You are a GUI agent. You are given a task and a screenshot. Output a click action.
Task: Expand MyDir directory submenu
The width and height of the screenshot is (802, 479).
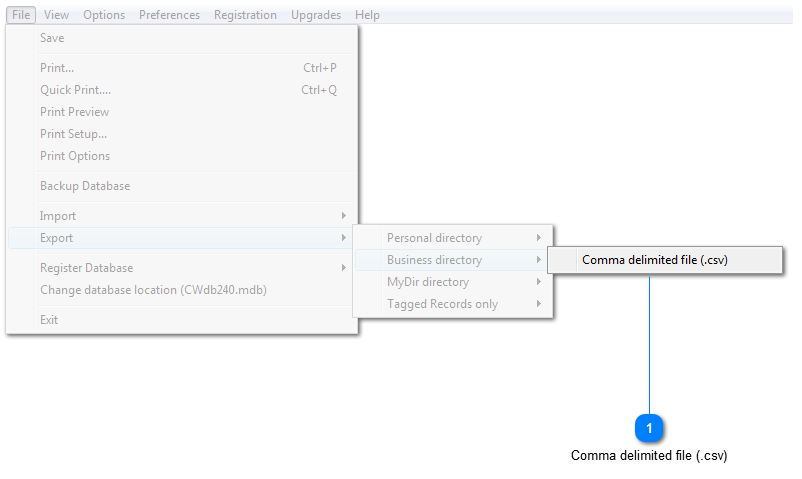(x=428, y=282)
